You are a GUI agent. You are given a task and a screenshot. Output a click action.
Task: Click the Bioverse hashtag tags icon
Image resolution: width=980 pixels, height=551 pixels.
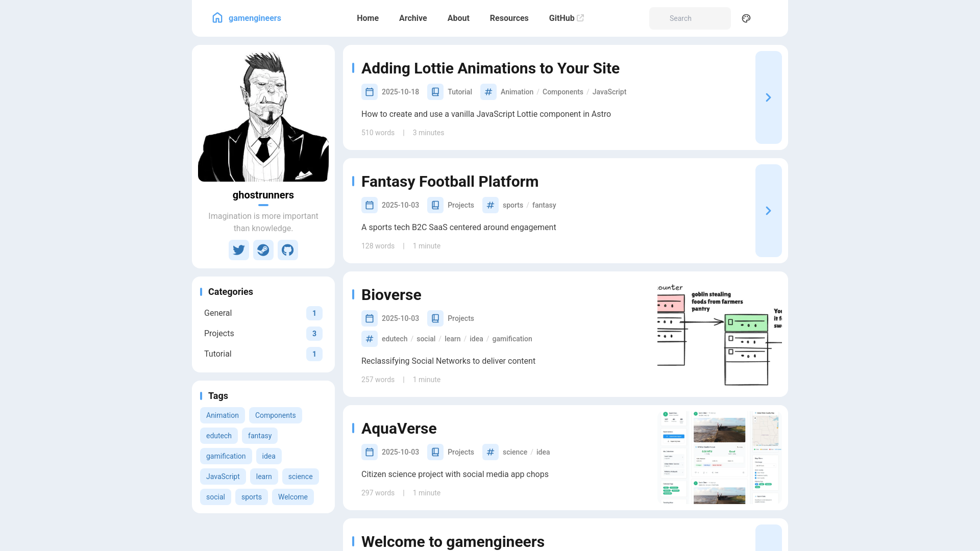coord(370,339)
